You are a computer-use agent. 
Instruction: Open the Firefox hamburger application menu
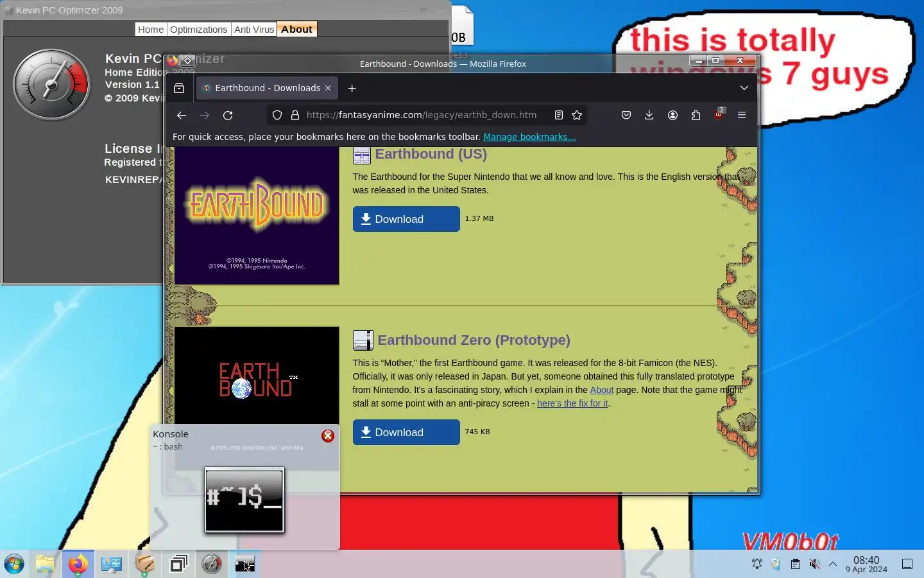coord(742,115)
